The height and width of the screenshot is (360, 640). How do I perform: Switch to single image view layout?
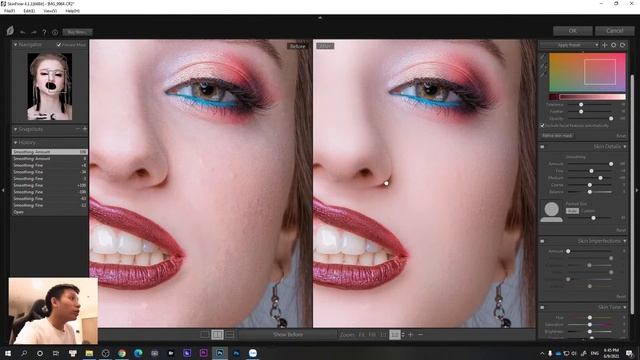(204, 335)
